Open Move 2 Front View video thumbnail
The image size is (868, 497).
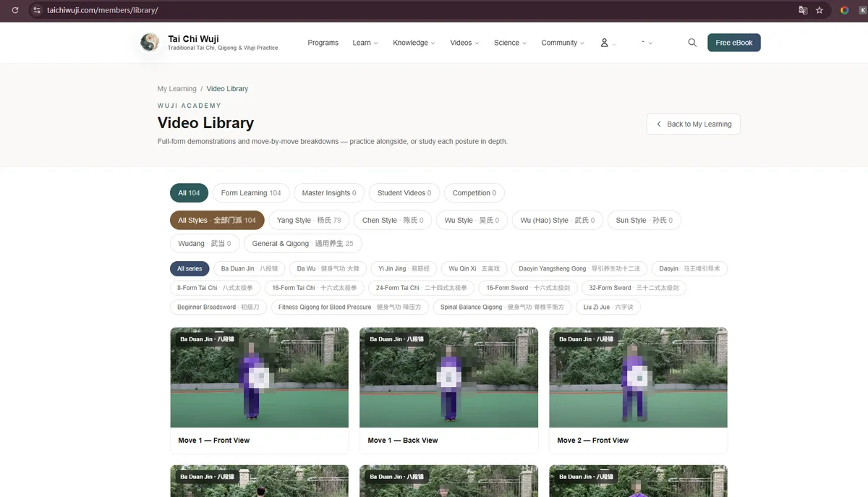tap(638, 378)
